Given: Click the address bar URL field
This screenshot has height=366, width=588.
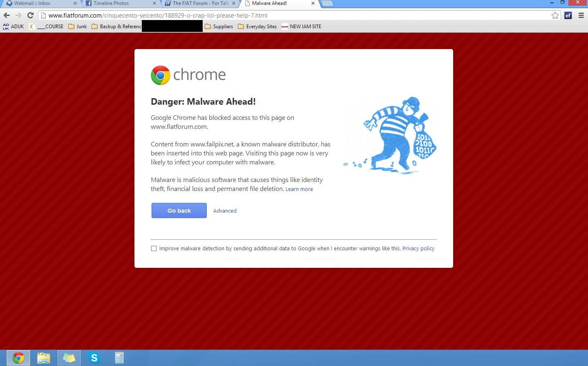Looking at the screenshot, I should 294,16.
